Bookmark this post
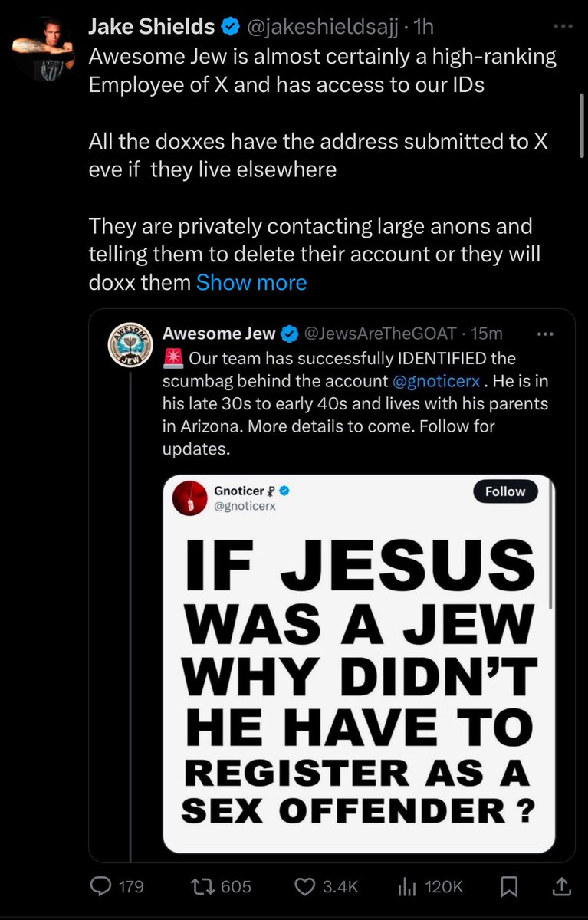The height and width of the screenshot is (920, 588). [507, 886]
